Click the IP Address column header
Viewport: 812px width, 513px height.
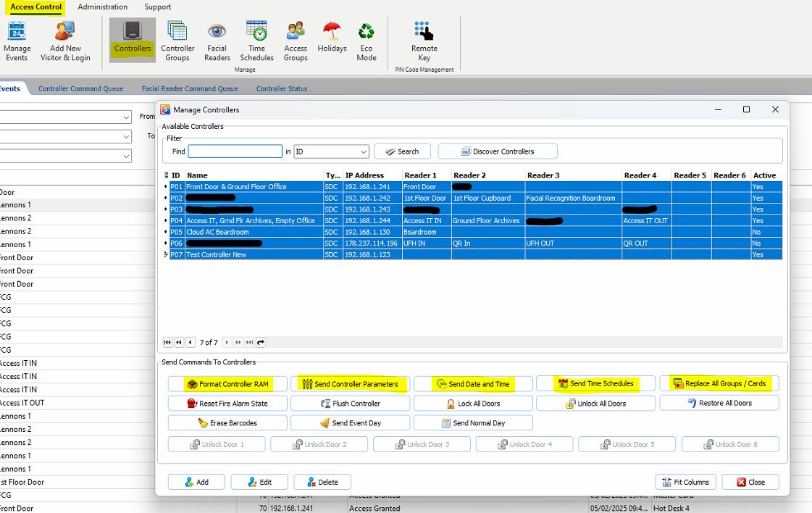pyautogui.click(x=372, y=175)
